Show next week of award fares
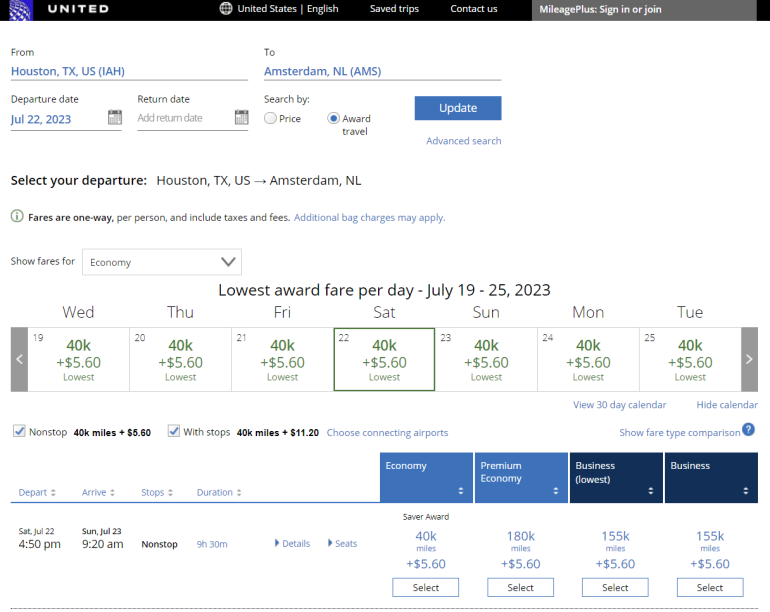This screenshot has height=612, width=770. [749, 359]
